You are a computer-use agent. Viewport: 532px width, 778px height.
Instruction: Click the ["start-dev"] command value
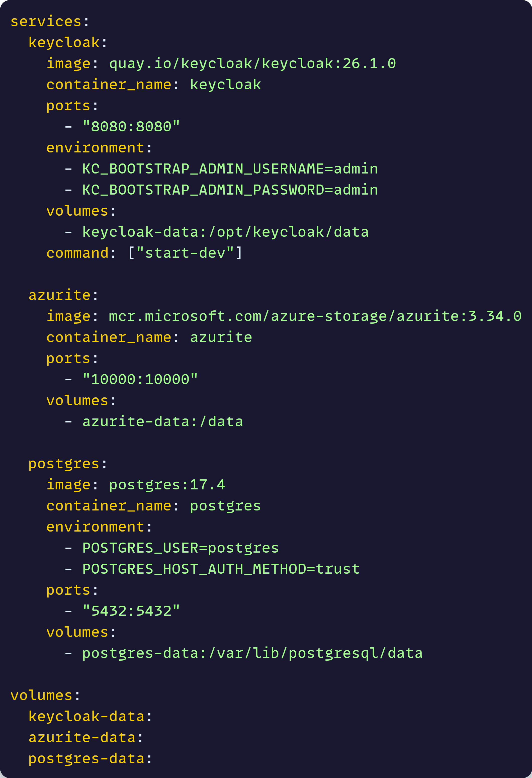click(185, 253)
